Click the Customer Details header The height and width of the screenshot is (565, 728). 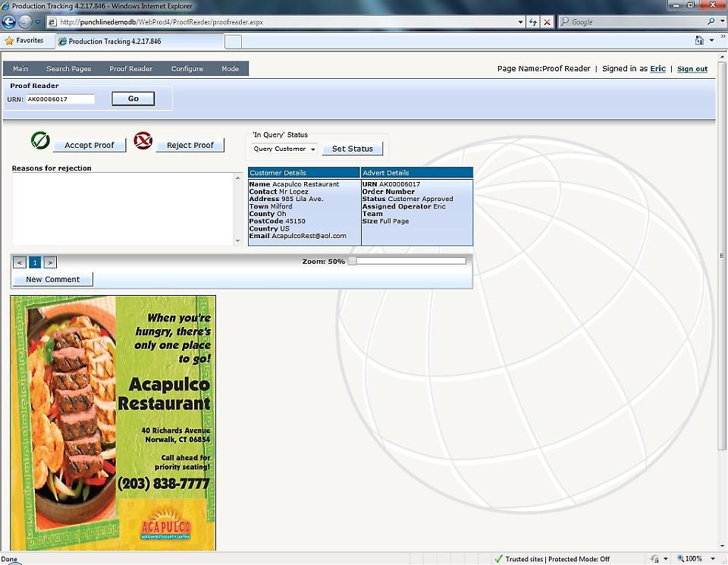pos(304,173)
